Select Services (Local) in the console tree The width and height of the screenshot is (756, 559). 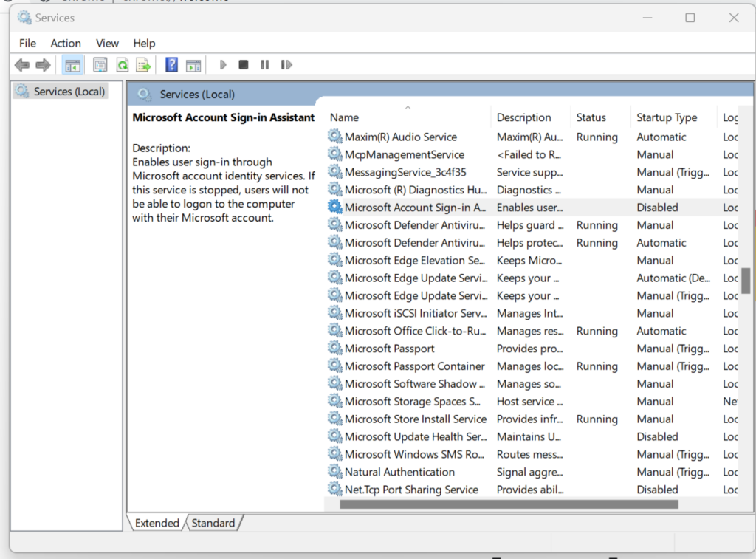point(61,91)
